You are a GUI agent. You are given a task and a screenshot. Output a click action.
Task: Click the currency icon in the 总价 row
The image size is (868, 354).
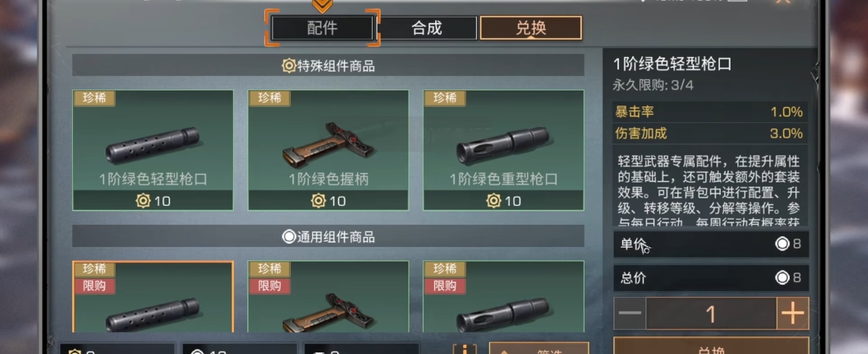pos(782,277)
